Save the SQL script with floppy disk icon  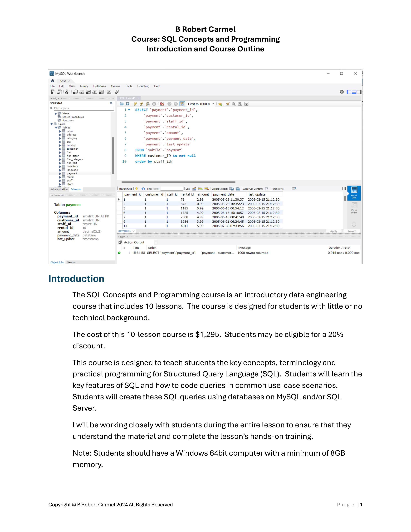[x=128, y=104]
